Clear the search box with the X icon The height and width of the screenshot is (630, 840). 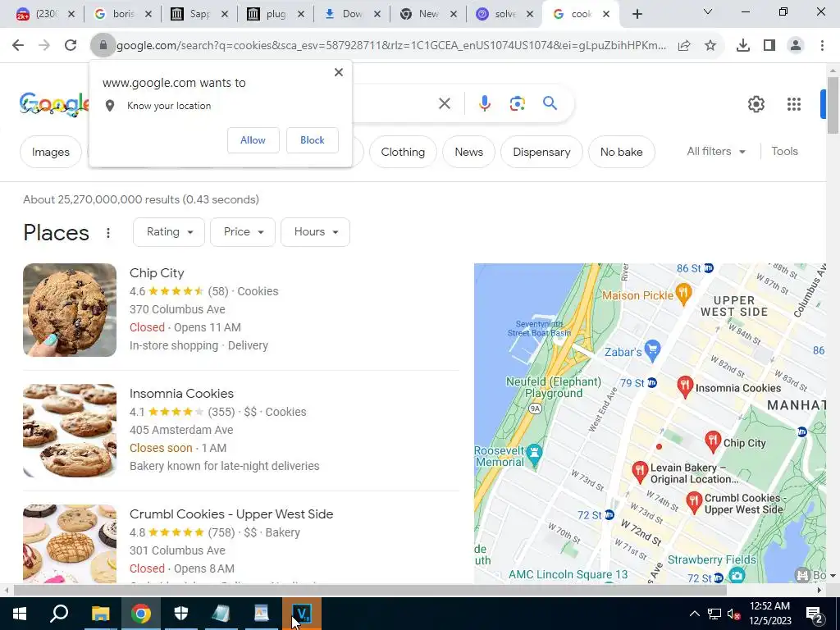tap(445, 103)
